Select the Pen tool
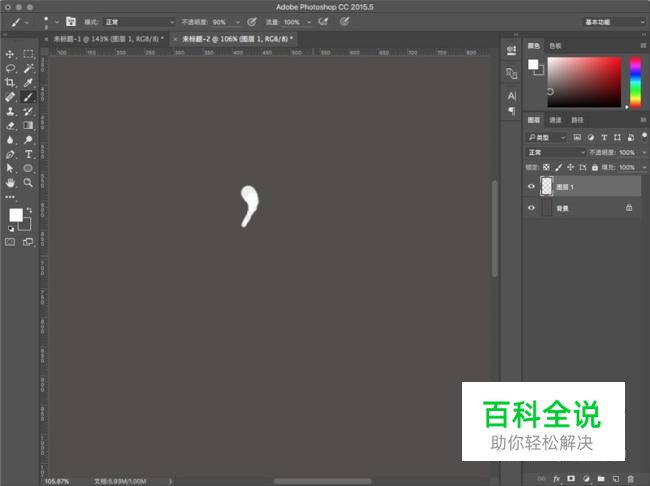 (10, 154)
